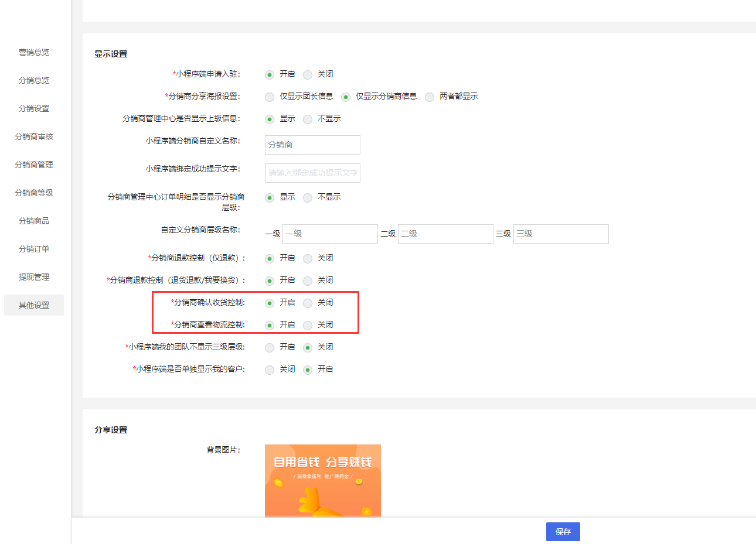756x544 pixels.
Task: Select 开启 for 分销商查看物流控制
Action: tap(270, 325)
